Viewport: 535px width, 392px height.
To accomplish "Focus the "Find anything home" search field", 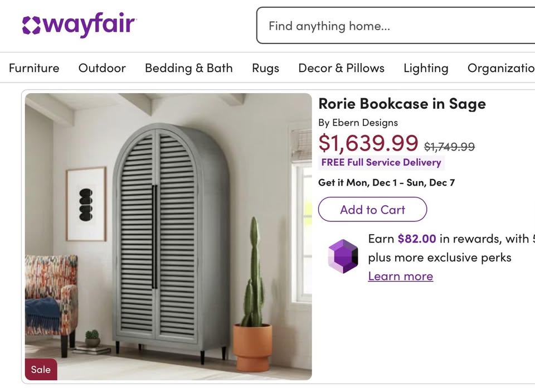I will (396, 26).
